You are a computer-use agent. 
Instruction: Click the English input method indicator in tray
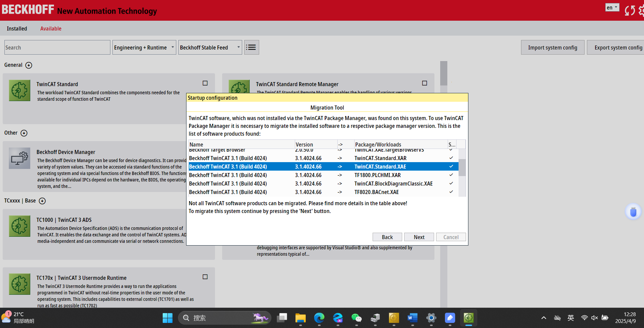coord(571,318)
